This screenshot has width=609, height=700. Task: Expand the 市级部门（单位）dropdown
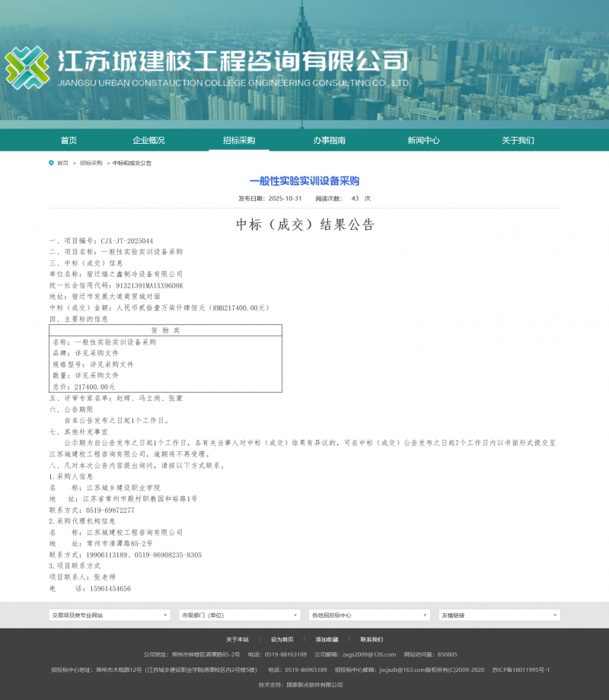(238, 614)
